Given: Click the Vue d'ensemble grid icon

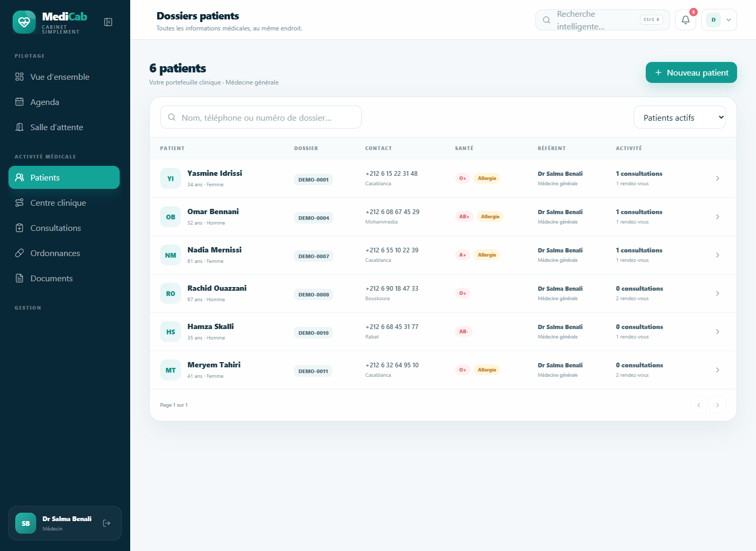Looking at the screenshot, I should (19, 77).
